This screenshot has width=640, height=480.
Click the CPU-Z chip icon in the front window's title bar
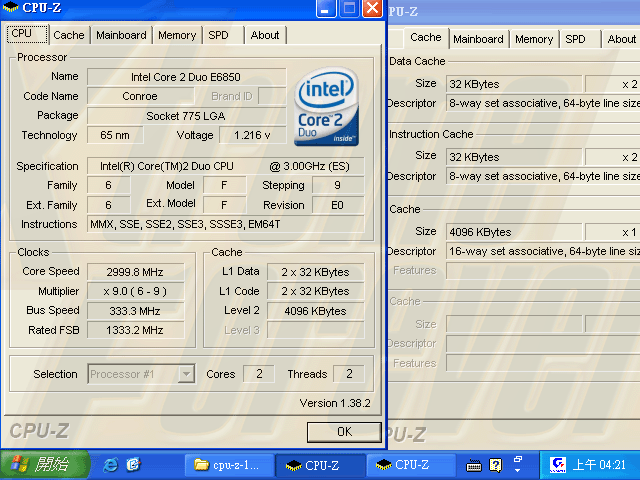pos(11,9)
